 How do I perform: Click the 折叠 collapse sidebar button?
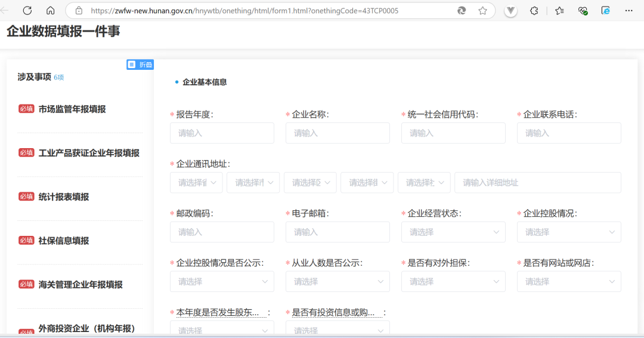[140, 64]
